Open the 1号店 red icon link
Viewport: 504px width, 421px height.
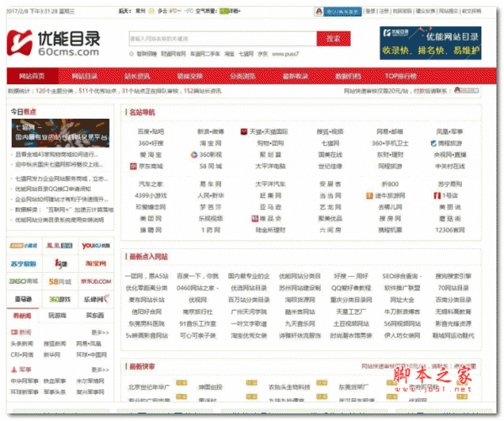pos(438,195)
